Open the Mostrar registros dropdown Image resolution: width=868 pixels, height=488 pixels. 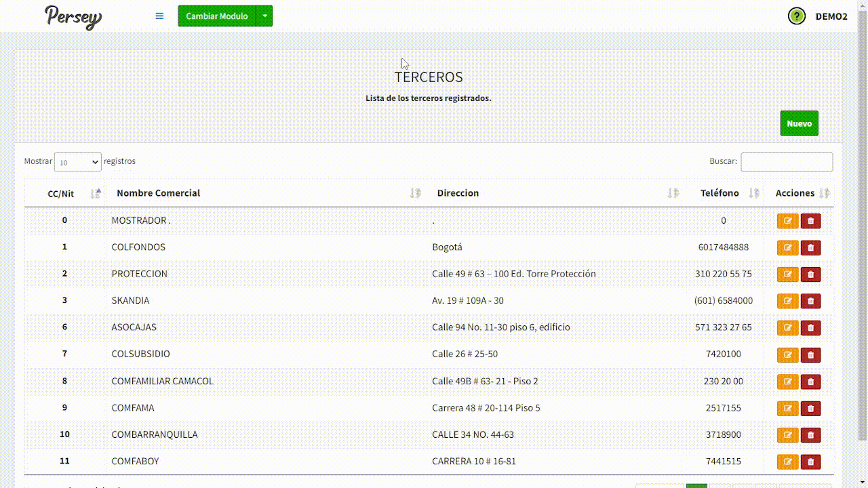click(x=77, y=162)
